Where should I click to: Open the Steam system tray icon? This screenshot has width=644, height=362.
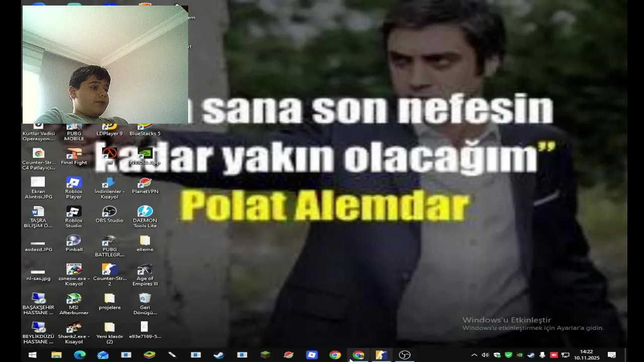pos(531,355)
